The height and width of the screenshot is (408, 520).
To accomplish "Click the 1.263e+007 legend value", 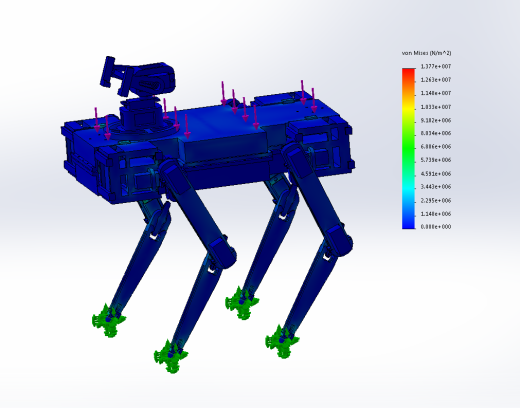I will pyautogui.click(x=436, y=80).
